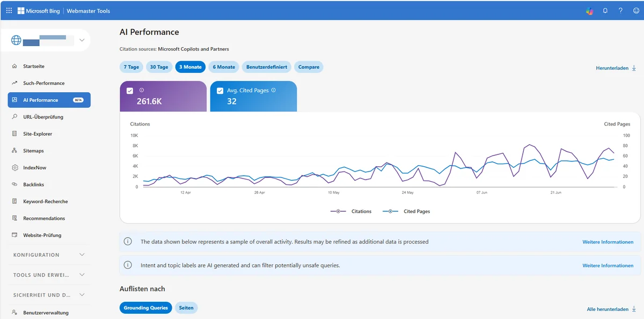644x319 pixels.
Task: Open the site selector dropdown
Action: [82, 40]
